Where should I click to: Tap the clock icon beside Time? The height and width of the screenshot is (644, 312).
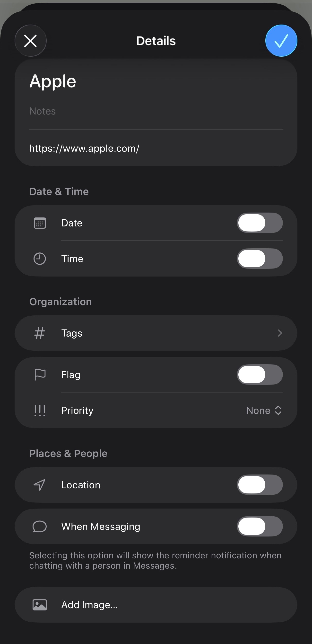click(x=40, y=259)
